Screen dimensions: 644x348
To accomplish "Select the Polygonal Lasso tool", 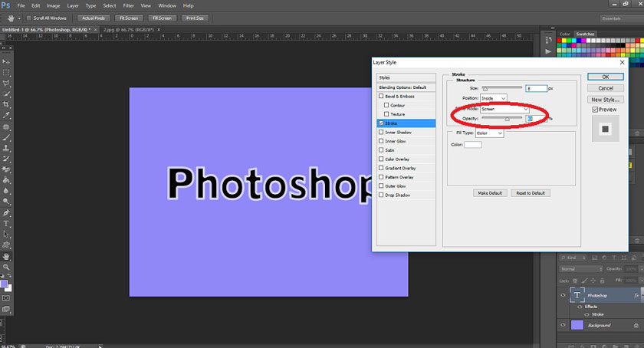I will [6, 83].
